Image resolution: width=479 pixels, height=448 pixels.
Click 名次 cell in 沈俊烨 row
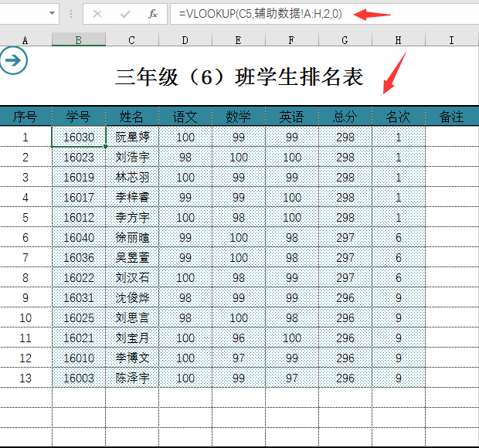[399, 297]
